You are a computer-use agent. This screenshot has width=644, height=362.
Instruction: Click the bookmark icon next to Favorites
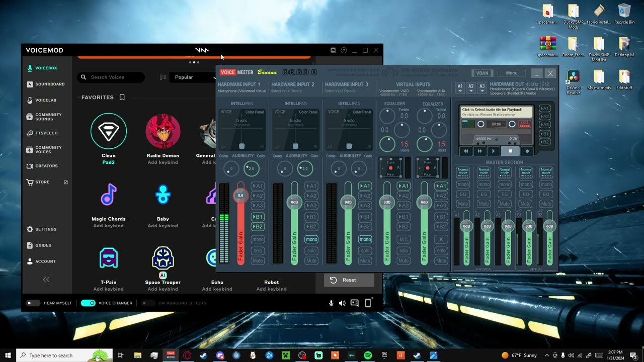(122, 97)
